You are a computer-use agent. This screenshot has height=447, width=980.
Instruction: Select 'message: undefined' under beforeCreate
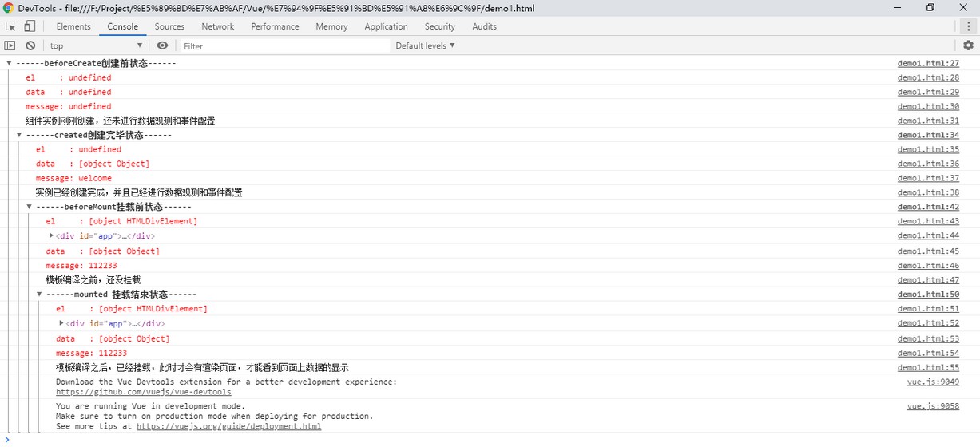point(69,106)
